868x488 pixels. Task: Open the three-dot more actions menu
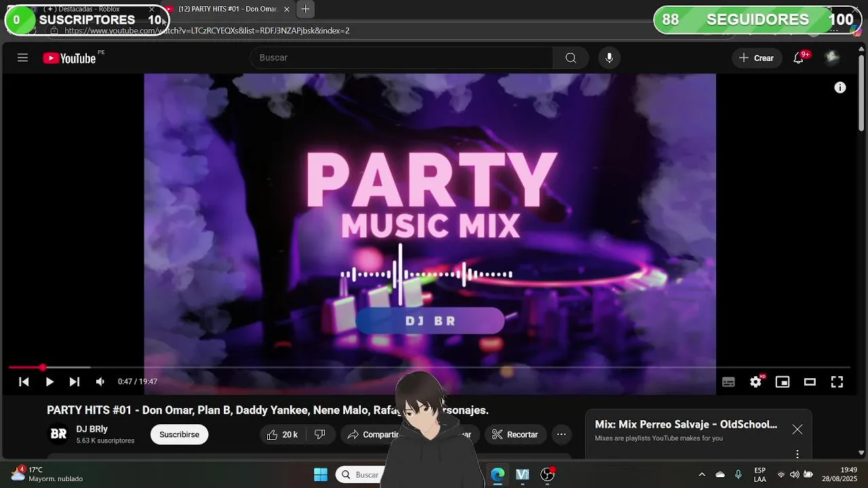[561, 434]
